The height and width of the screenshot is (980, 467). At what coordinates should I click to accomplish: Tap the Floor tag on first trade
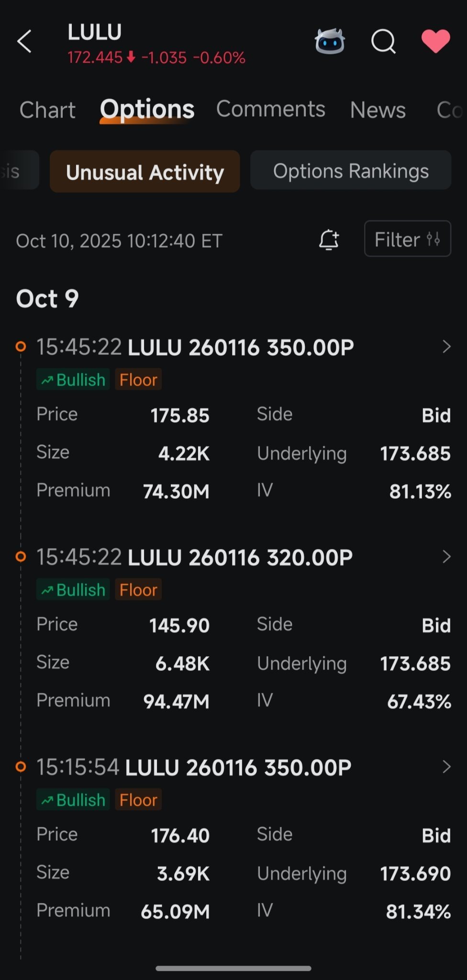[138, 380]
